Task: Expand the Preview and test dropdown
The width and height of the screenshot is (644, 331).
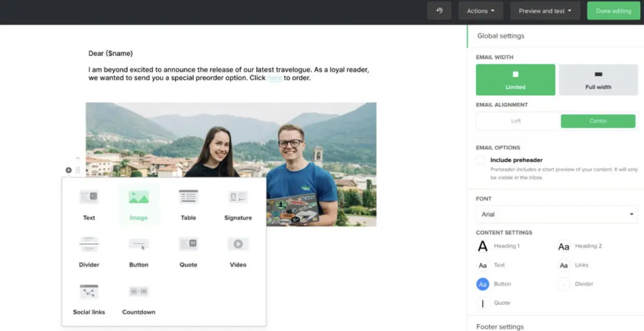Action: click(545, 11)
